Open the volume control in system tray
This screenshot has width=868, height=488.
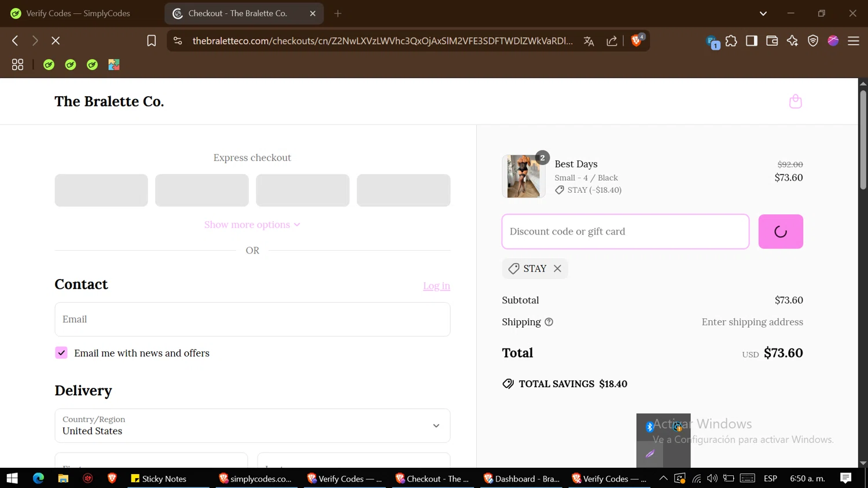712,478
